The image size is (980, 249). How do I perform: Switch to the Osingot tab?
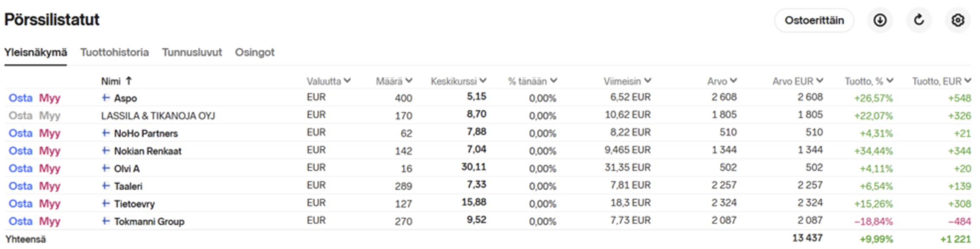point(255,52)
